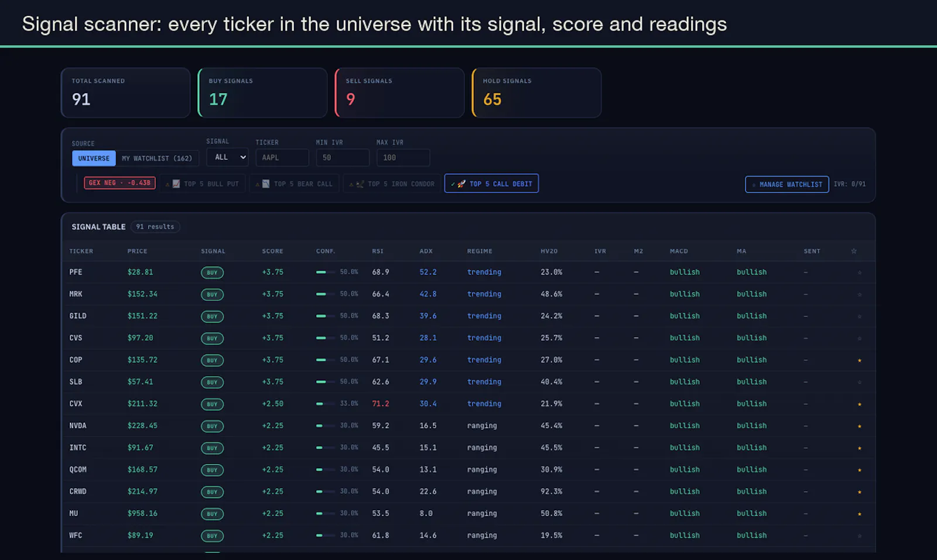Image resolution: width=937 pixels, height=560 pixels.
Task: Unstar the QCOM watchlist star
Action: click(x=859, y=470)
